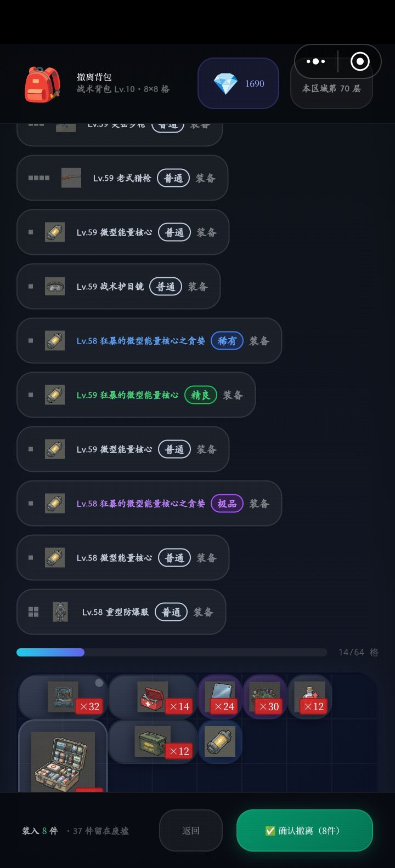The image size is (395, 868).
Task: Pick the blue 稀有 Lv.58 energy core item
Action: point(149,341)
